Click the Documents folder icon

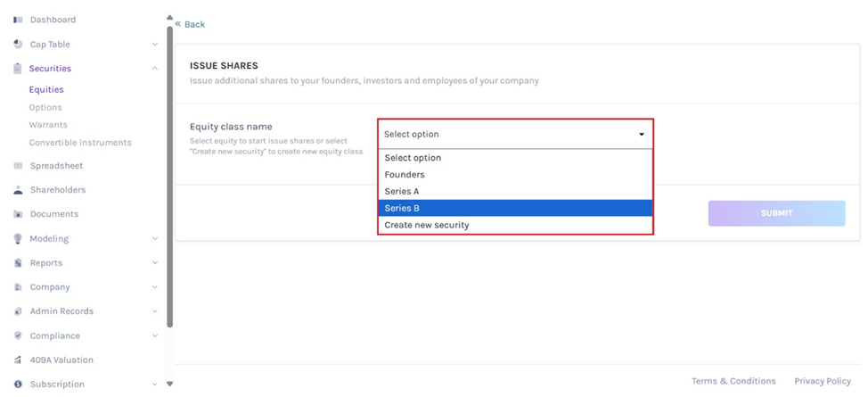18,214
